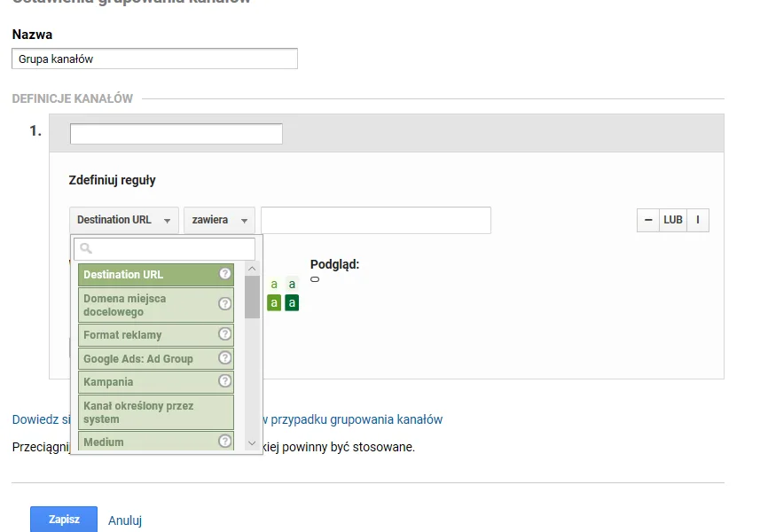Screen dimensions: 768x532
Task: Open help icon for Kampania option
Action: coord(225,381)
